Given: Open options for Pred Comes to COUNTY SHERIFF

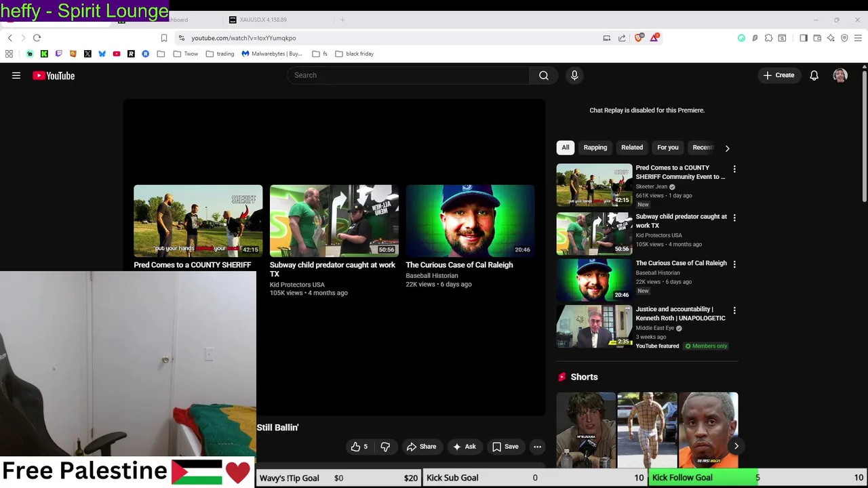Looking at the screenshot, I should 734,169.
